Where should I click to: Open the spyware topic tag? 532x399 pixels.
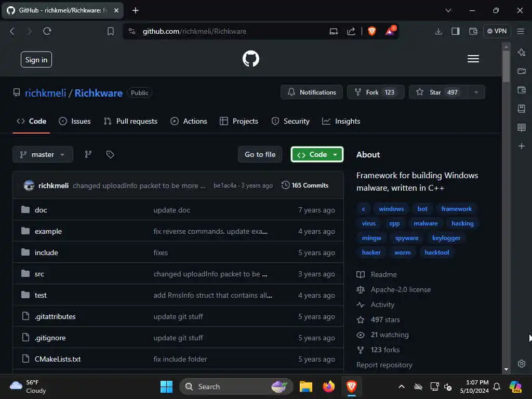pos(406,238)
